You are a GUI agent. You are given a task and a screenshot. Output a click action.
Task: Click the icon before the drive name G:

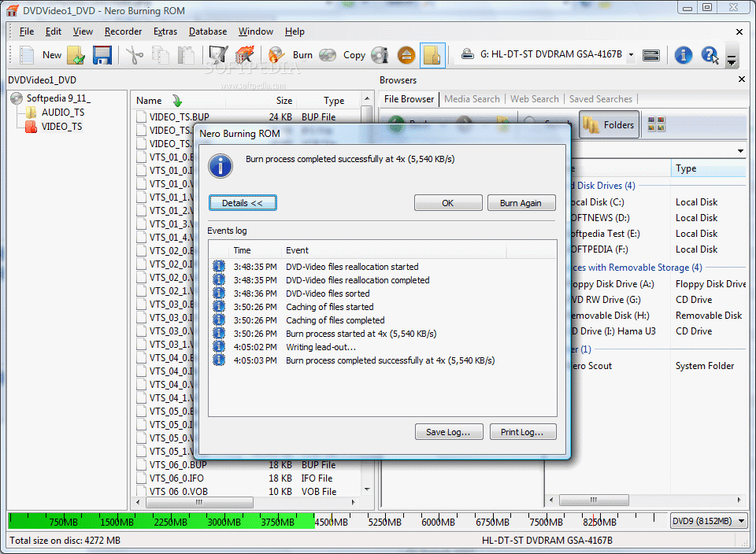(467, 54)
